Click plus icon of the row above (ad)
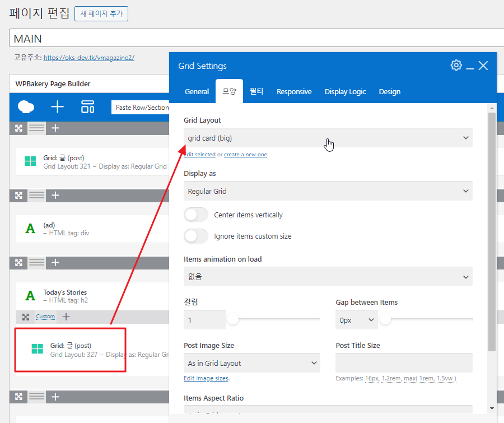504x423 pixels. pos(55,196)
